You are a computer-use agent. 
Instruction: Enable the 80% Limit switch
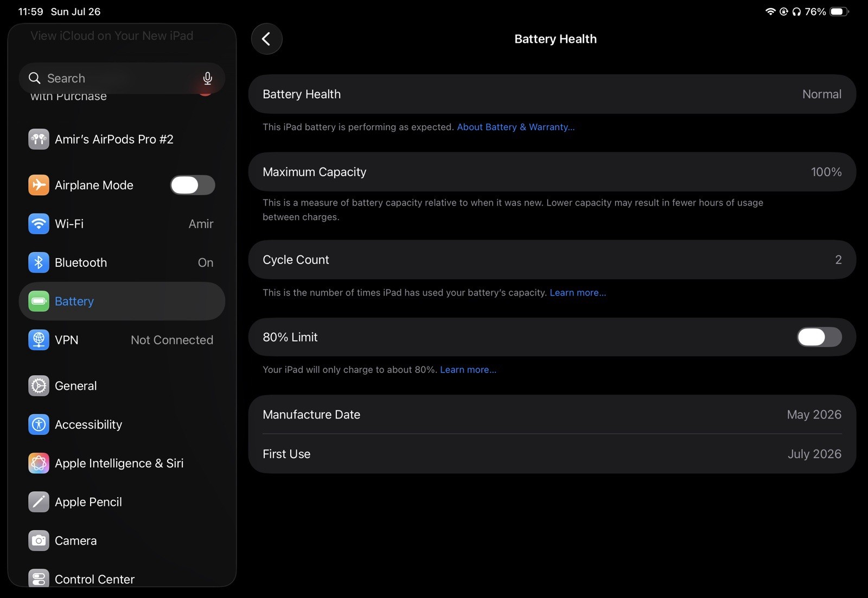point(819,337)
